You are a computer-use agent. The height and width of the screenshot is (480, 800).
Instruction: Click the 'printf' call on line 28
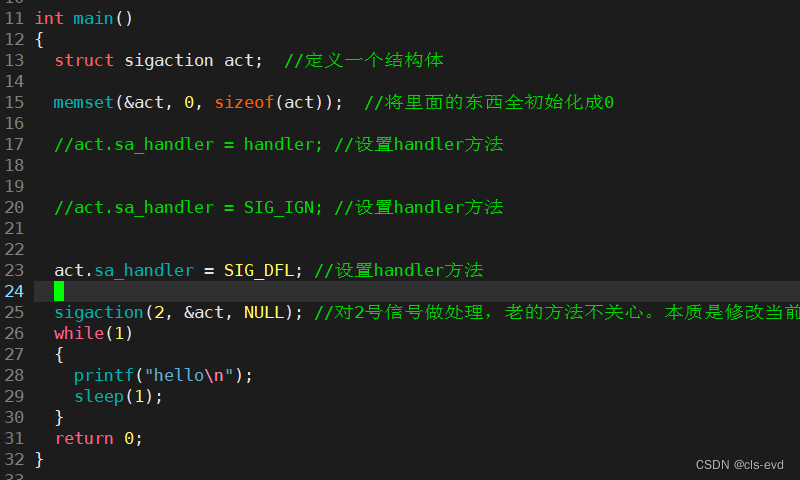tap(104, 375)
